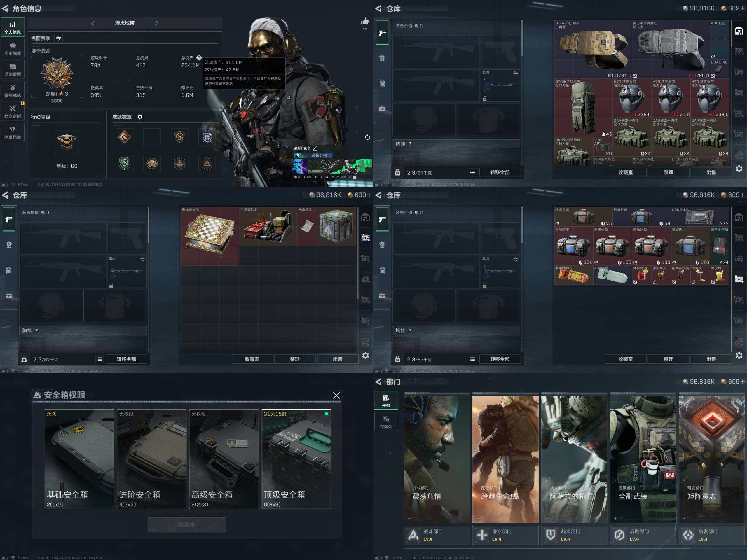Click the rotate character refresh icon

pyautogui.click(x=367, y=137)
